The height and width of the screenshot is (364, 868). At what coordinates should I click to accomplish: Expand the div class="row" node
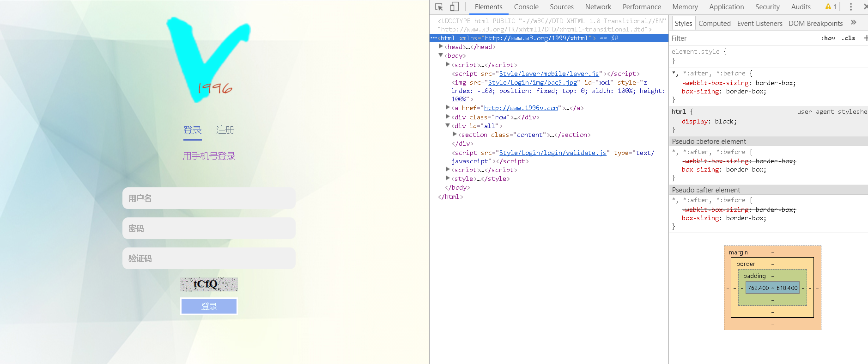[448, 117]
